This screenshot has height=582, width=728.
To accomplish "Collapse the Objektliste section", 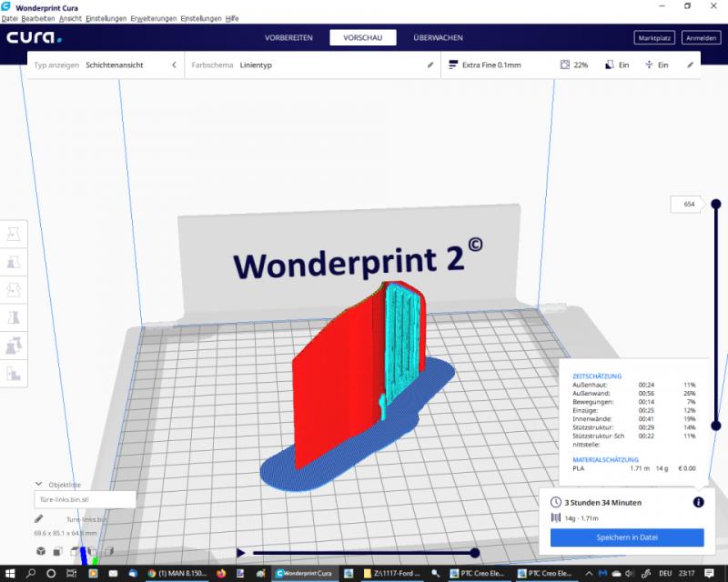I will click(39, 484).
